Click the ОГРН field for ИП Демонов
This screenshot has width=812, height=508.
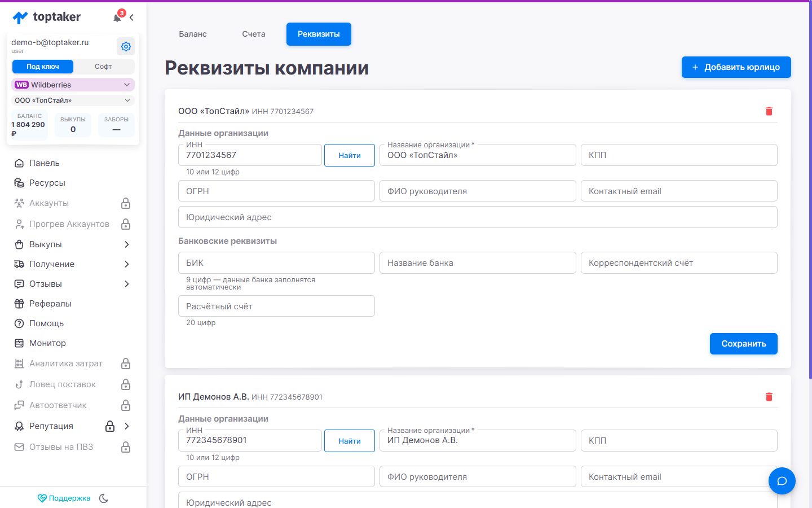coord(276,476)
